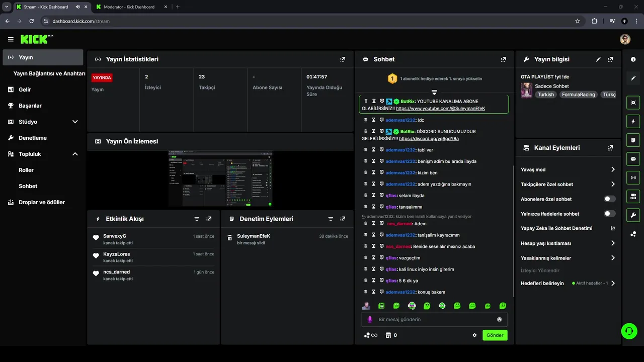Click the info icon in right sidebar

633,59
